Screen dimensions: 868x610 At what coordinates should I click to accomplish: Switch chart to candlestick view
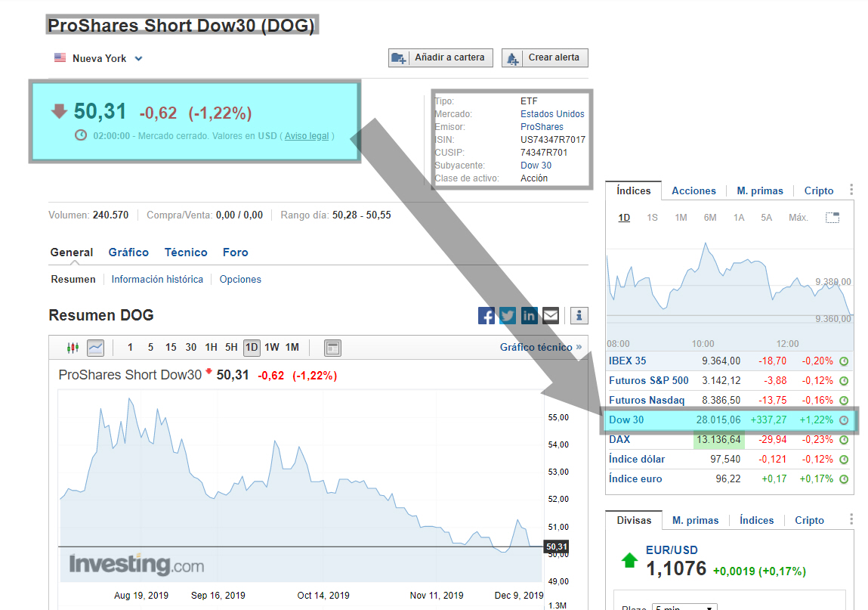73,348
